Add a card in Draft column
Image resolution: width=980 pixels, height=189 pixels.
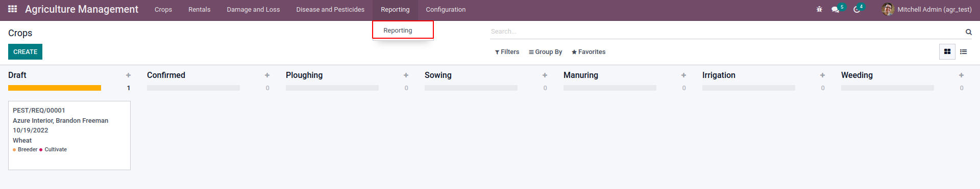click(128, 75)
